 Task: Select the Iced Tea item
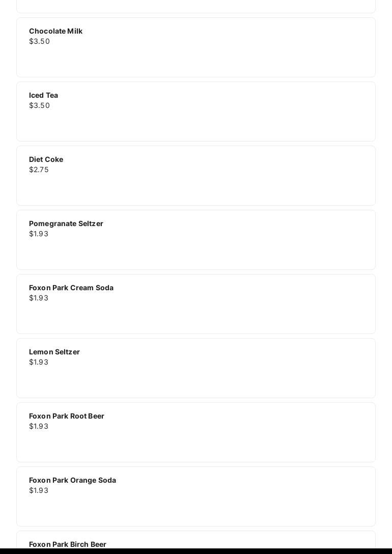click(x=43, y=96)
